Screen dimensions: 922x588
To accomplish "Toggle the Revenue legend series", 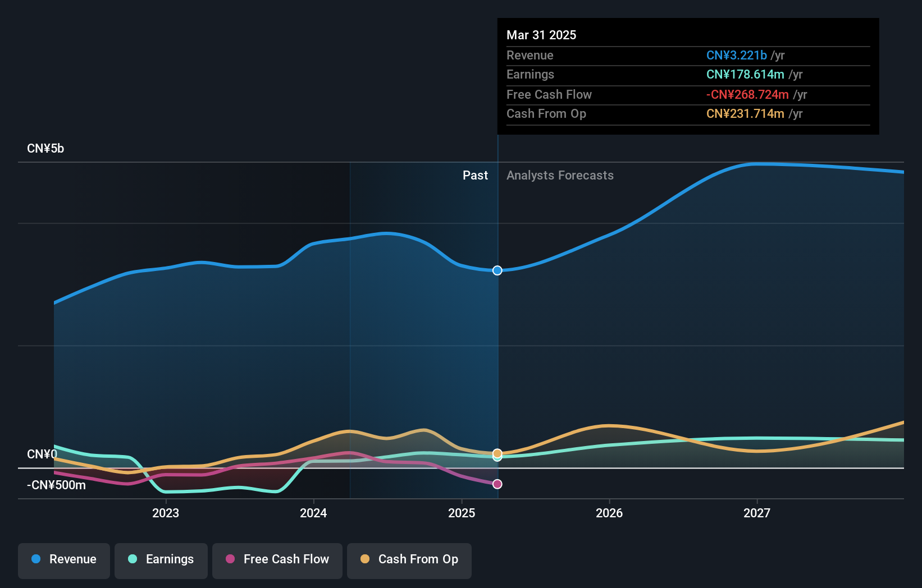I will click(x=64, y=561).
